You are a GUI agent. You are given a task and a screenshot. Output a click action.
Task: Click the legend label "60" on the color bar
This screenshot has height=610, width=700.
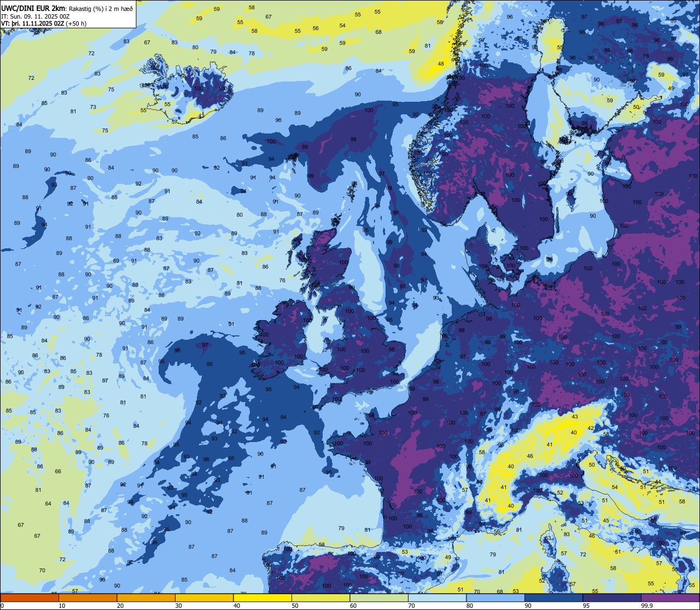tap(353, 606)
